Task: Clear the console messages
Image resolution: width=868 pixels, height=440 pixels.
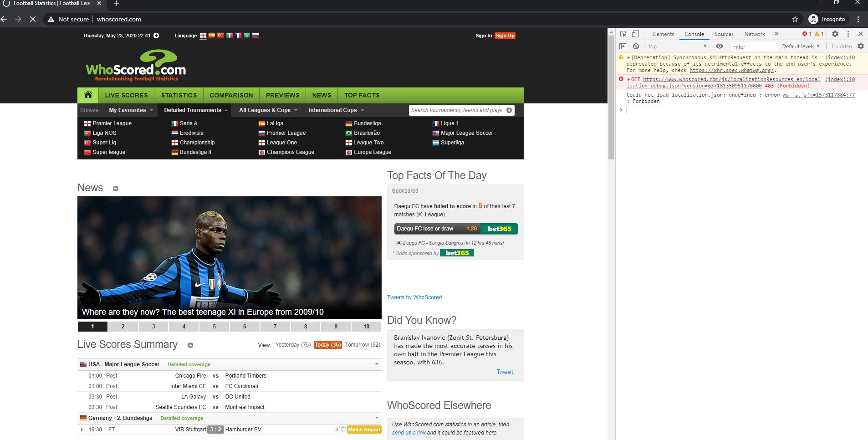Action: click(636, 46)
